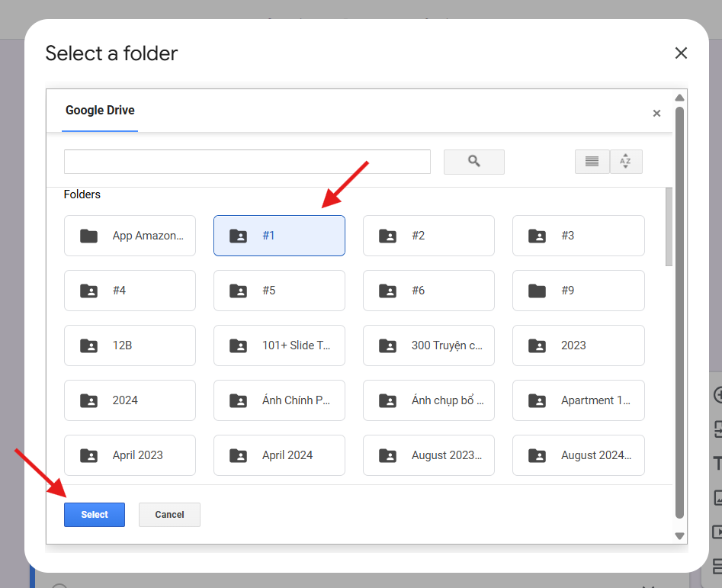Pick the Ánh Chính P... folder
The width and height of the screenshot is (722, 588).
point(279,400)
